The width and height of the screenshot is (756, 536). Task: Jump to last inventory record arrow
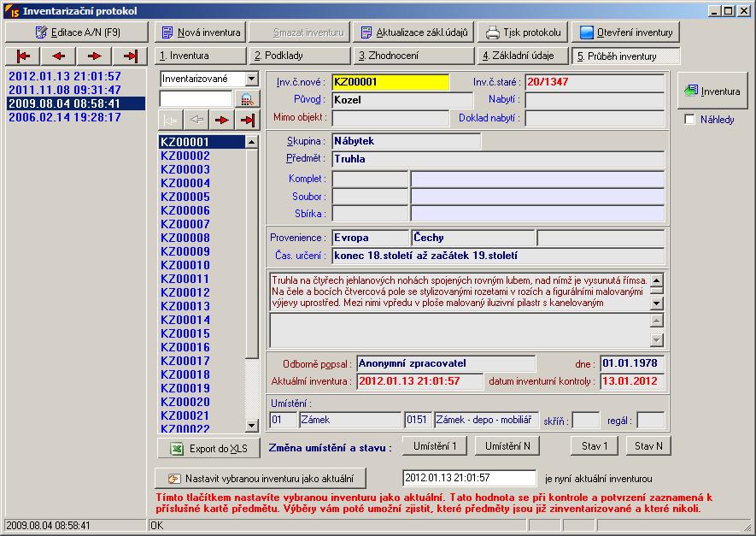pos(130,56)
